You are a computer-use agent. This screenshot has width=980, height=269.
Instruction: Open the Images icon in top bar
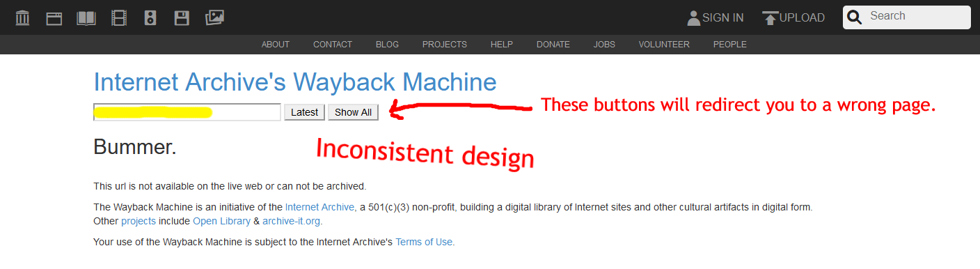(x=214, y=18)
